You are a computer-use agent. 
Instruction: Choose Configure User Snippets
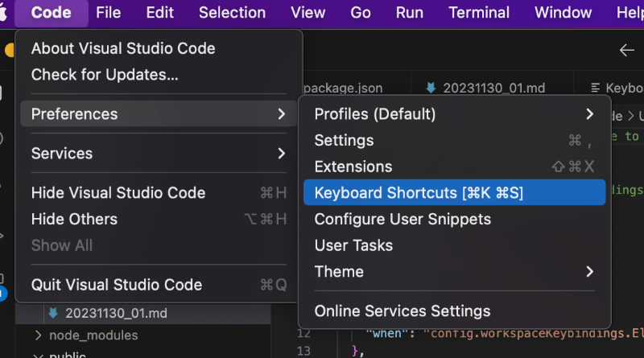coord(402,219)
